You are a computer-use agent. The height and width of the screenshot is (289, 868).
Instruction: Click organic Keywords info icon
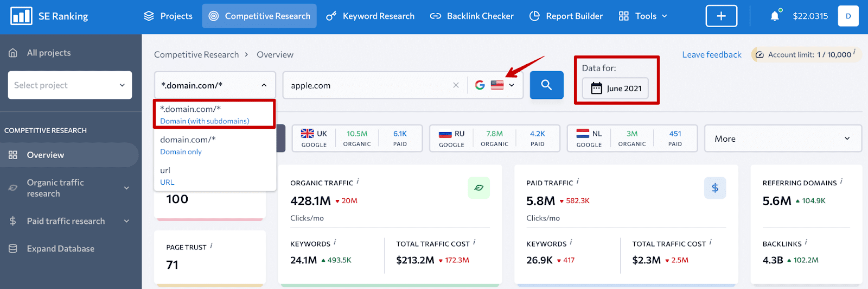[335, 242]
